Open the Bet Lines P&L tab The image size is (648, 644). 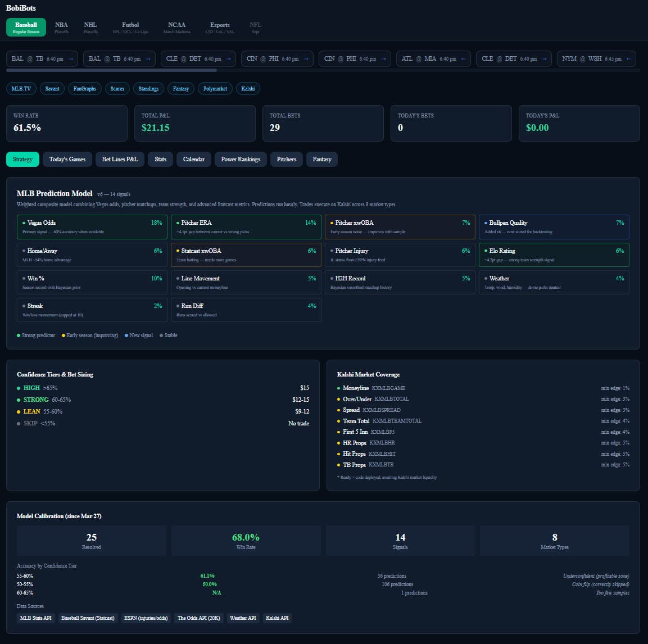120,159
